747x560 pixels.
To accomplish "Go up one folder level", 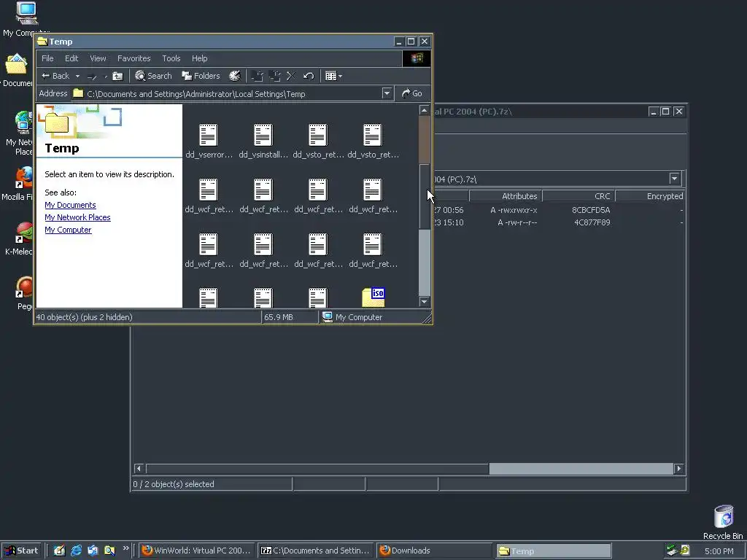I will tap(117, 76).
